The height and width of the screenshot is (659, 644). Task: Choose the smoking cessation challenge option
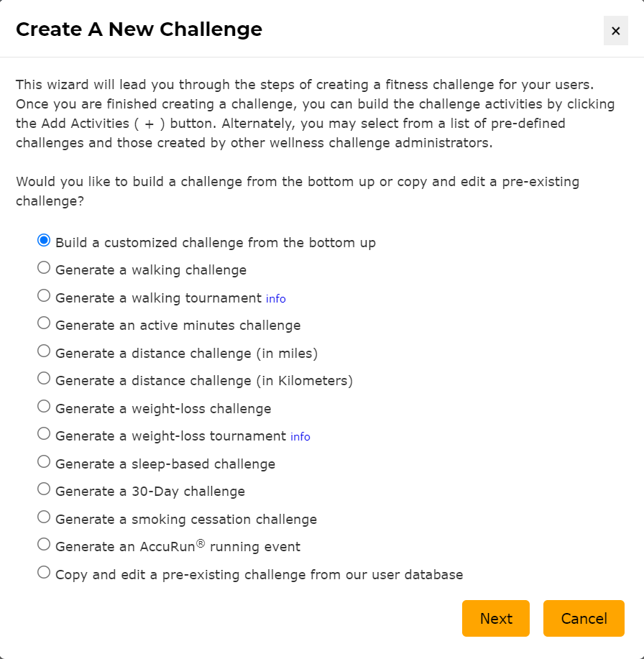click(43, 516)
